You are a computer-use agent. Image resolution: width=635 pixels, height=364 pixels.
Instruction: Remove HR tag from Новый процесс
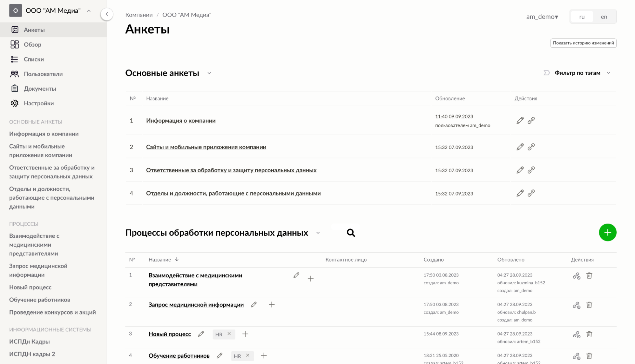pyautogui.click(x=229, y=334)
